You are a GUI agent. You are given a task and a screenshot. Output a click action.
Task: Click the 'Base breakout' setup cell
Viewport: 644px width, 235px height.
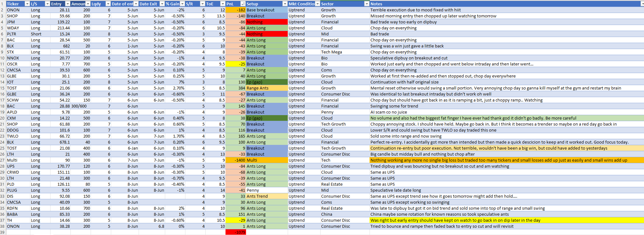point(267,10)
